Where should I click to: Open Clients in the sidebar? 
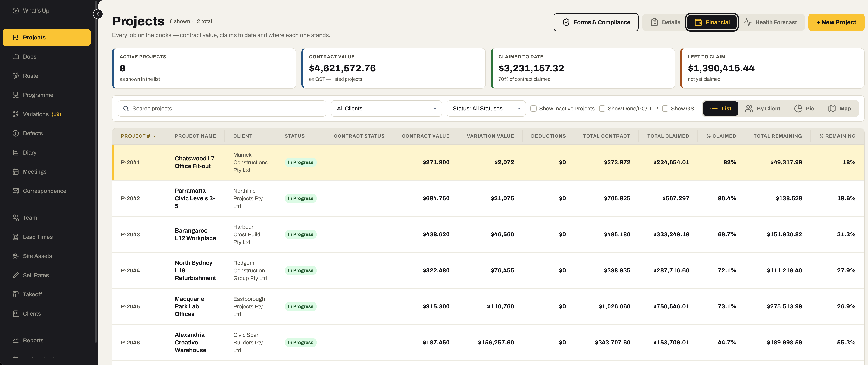click(x=46, y=313)
